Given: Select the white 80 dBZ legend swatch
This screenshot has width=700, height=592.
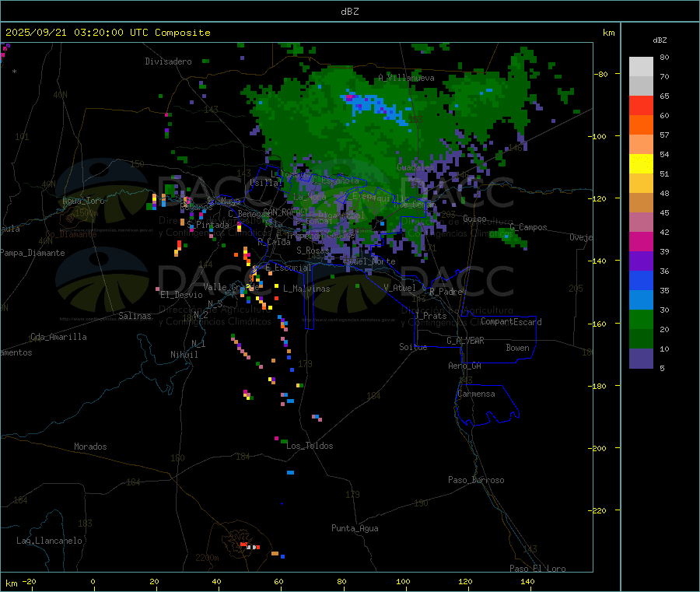Looking at the screenshot, I should click(641, 67).
